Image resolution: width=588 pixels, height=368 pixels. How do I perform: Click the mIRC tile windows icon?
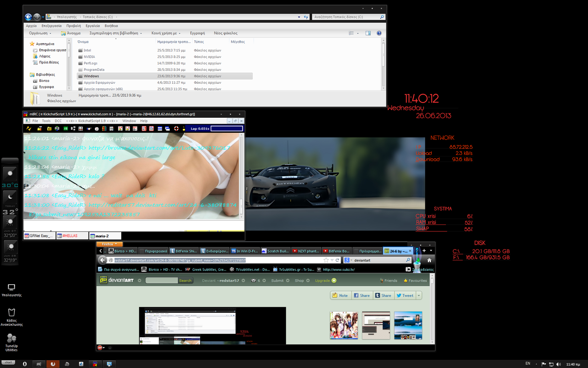[x=160, y=128]
